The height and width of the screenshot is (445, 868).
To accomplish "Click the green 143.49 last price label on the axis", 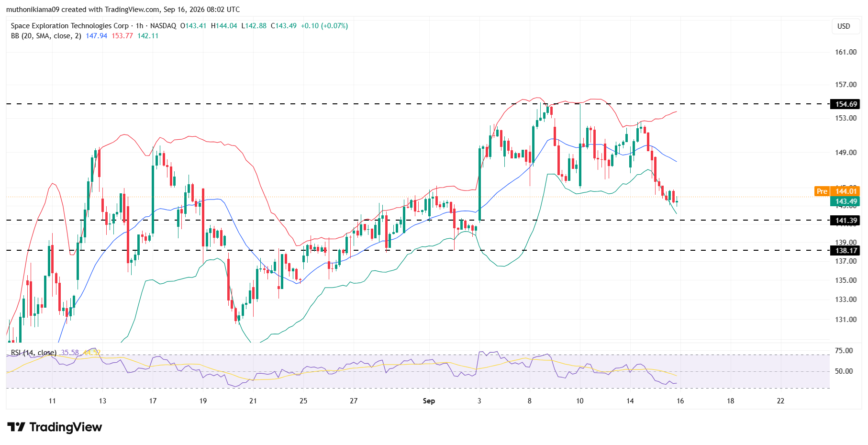I will pyautogui.click(x=846, y=201).
